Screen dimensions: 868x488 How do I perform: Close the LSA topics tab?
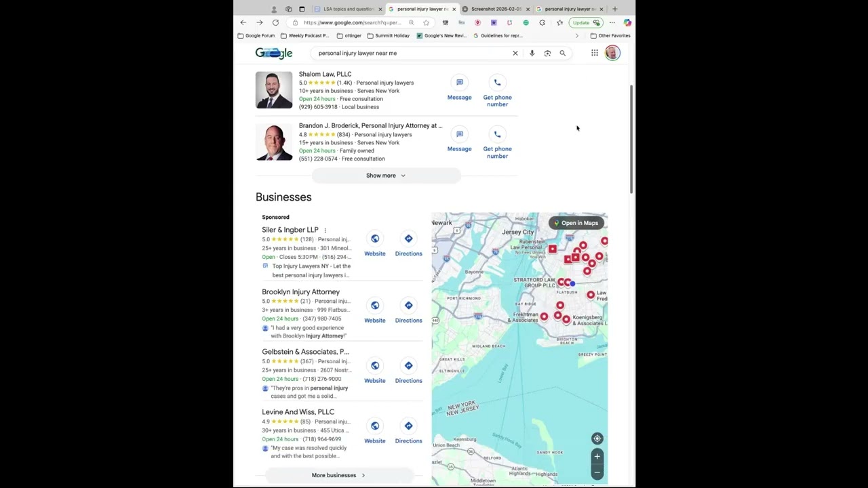(x=380, y=9)
